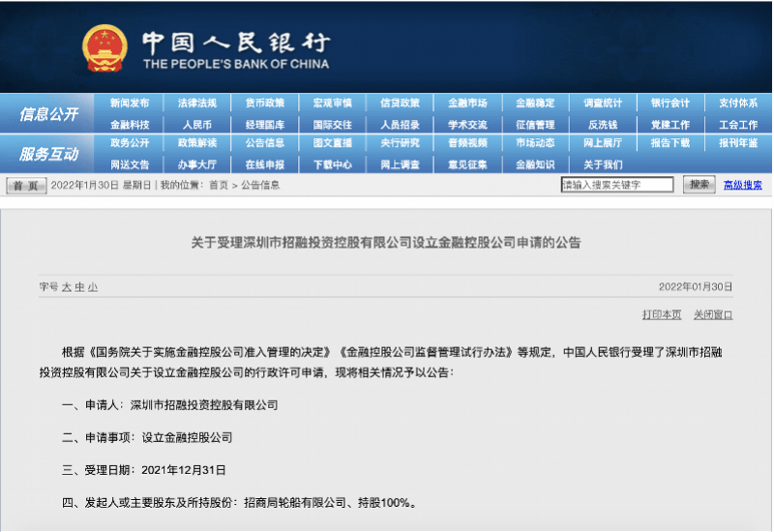Screen dimensions: 774x532
Task: Go to 金融科技 page
Action: pyautogui.click(x=130, y=125)
